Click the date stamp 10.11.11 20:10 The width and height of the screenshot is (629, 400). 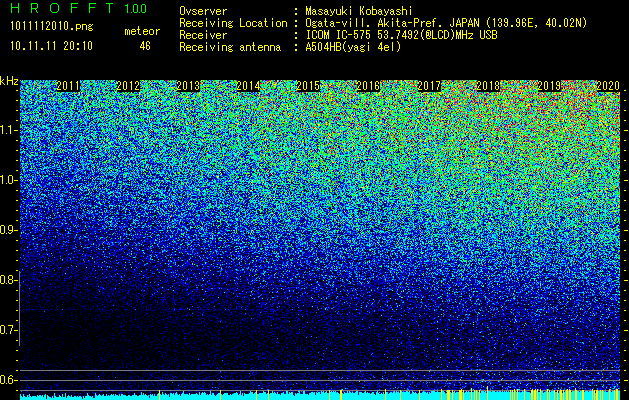[x=51, y=46]
